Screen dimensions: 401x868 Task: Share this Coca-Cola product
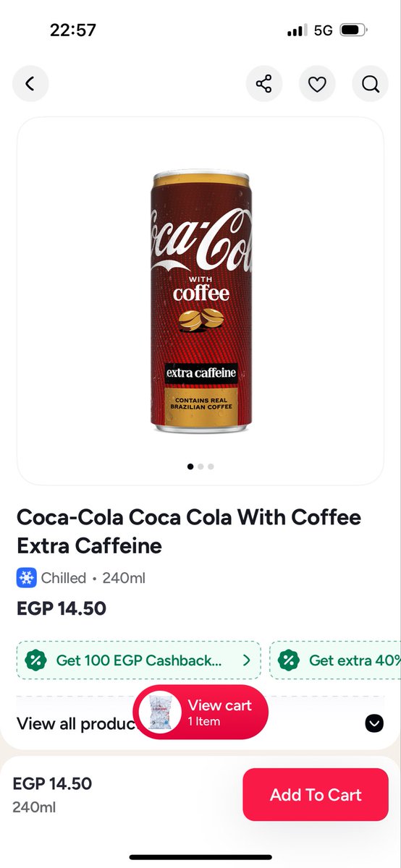coord(263,84)
